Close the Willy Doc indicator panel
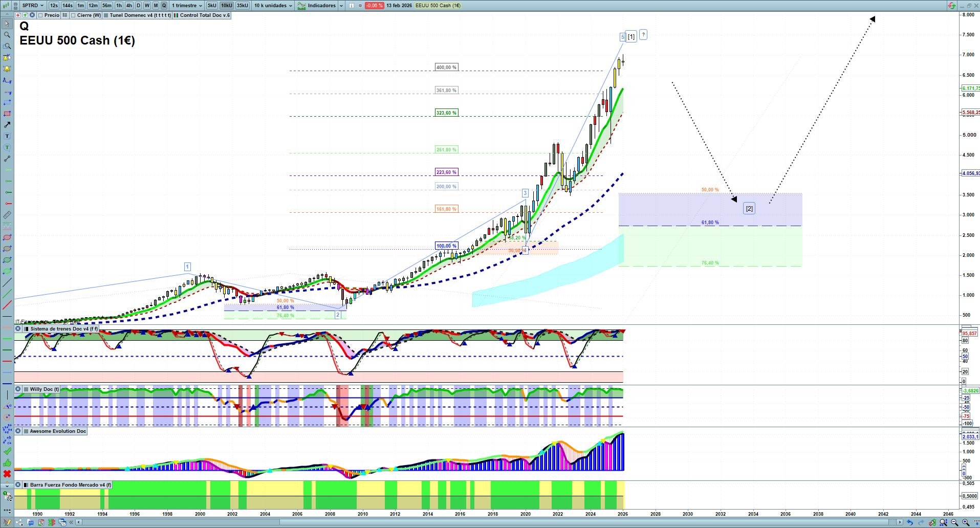Image resolution: width=980 pixels, height=528 pixels. [18, 389]
